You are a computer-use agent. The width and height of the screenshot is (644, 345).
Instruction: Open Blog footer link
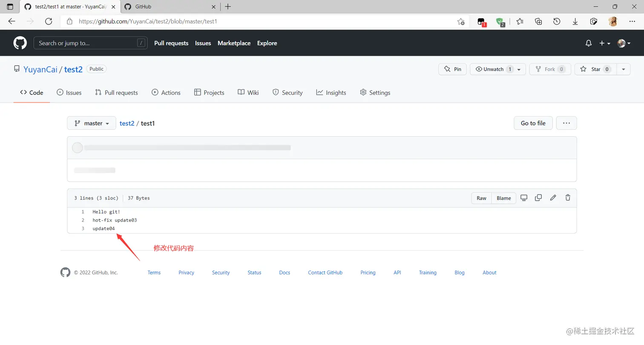click(460, 273)
